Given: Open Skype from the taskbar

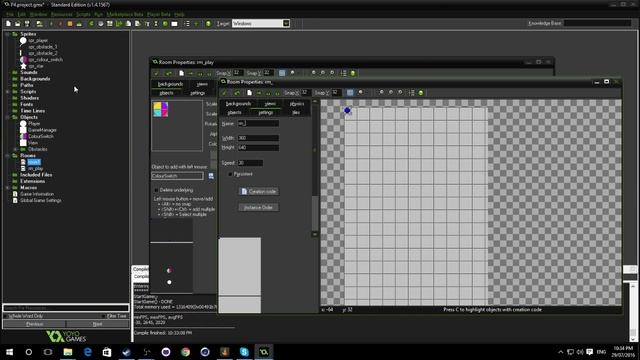Looking at the screenshot, I should click(x=244, y=352).
